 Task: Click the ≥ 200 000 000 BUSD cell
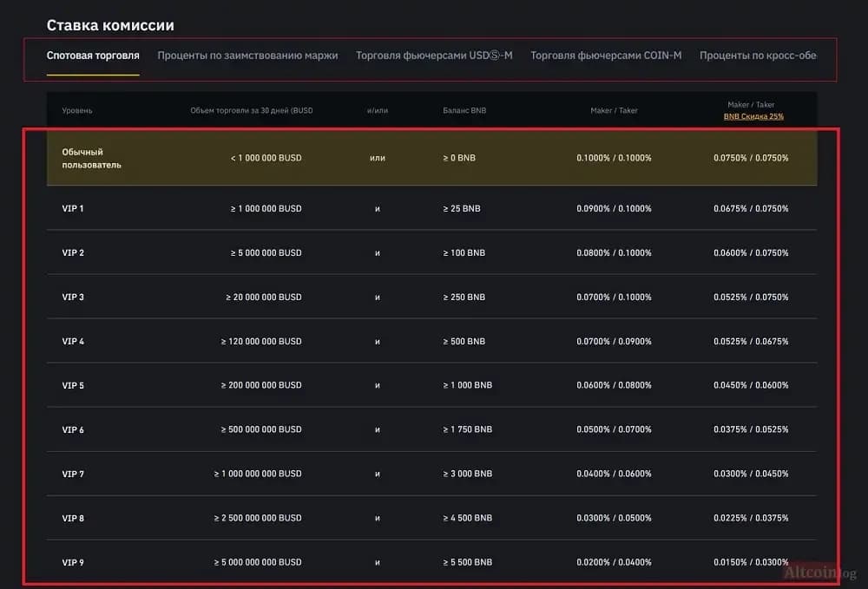[x=261, y=385]
